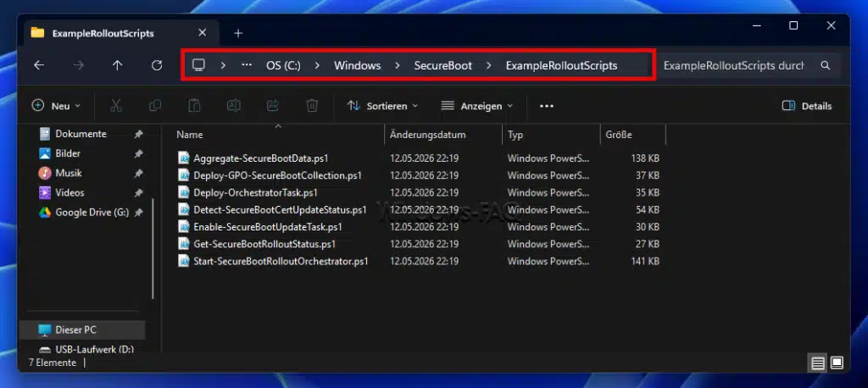The height and width of the screenshot is (388, 868).
Task: Close the ExampleRolloutScripts tab
Action: coord(202,33)
